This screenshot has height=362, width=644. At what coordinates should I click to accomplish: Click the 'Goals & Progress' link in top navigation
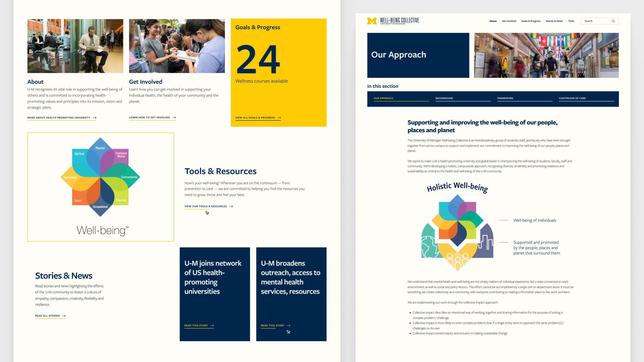pyautogui.click(x=531, y=21)
